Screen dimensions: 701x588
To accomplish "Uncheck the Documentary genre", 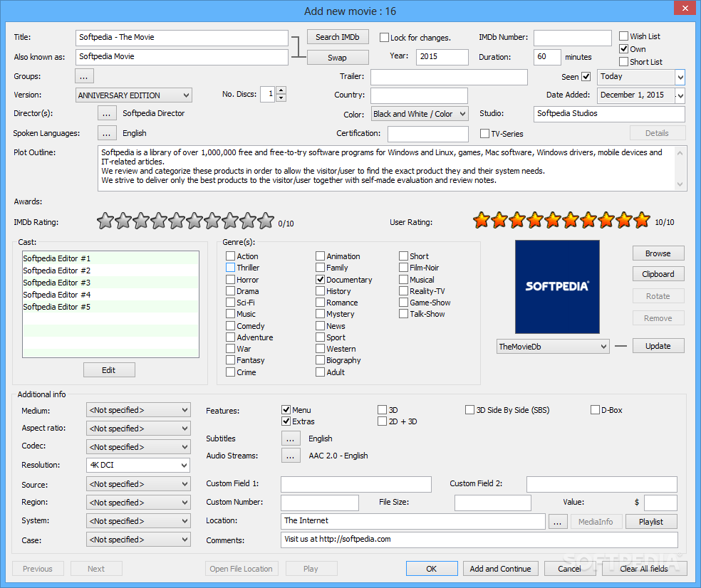I will [x=320, y=280].
